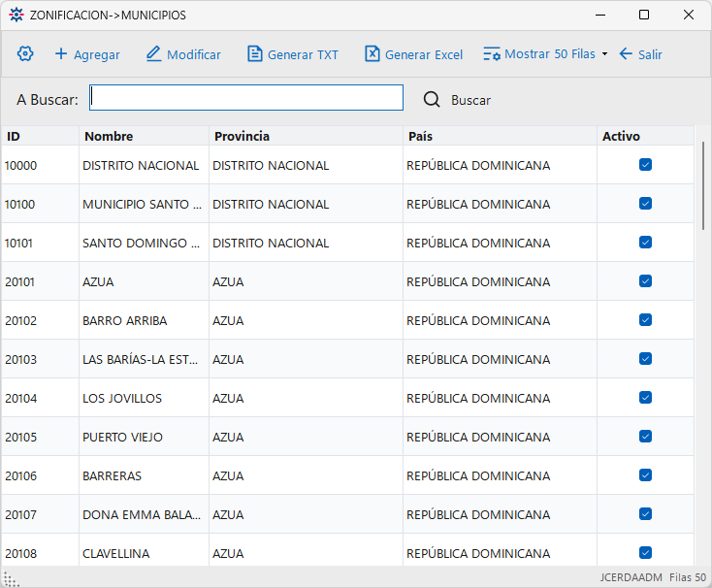Open the settings gear in the toolbar

pos(25,54)
